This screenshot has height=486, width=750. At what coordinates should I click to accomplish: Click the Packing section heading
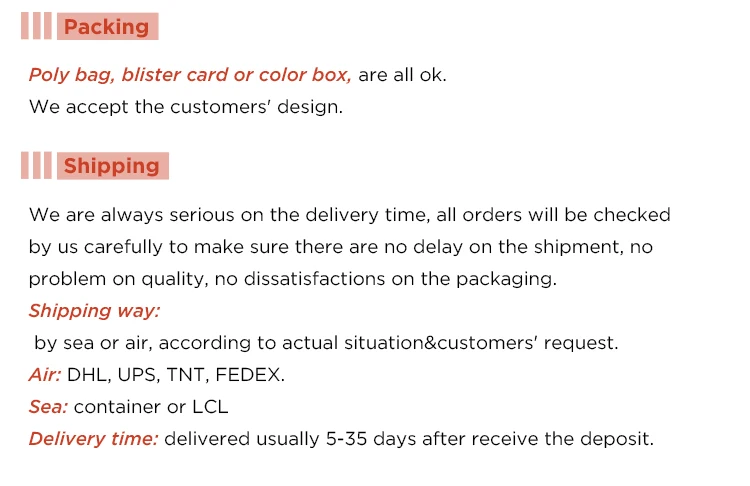106,27
